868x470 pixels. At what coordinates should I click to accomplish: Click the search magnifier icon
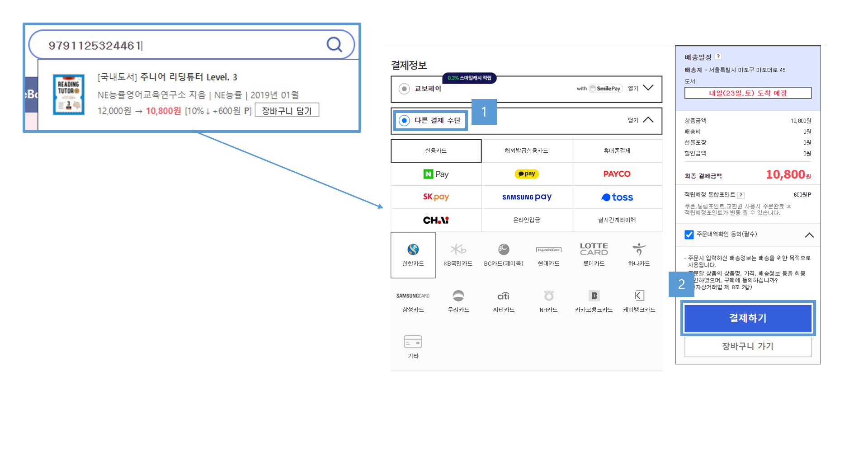[334, 44]
